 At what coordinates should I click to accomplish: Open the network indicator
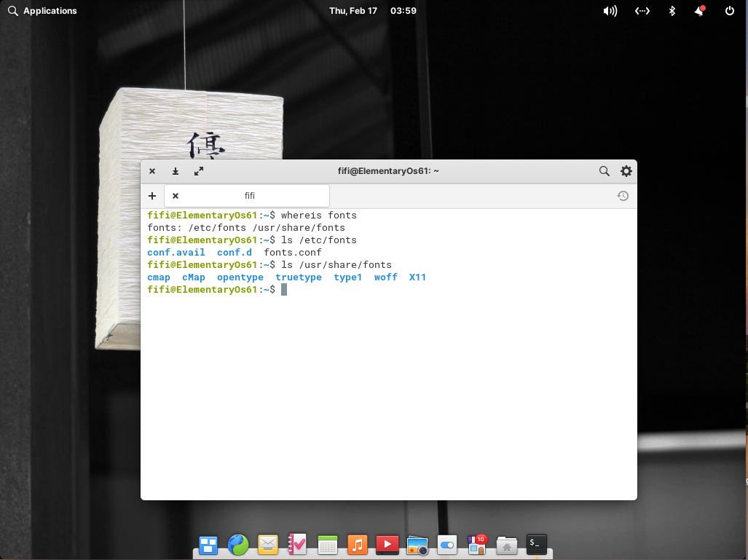pos(642,11)
